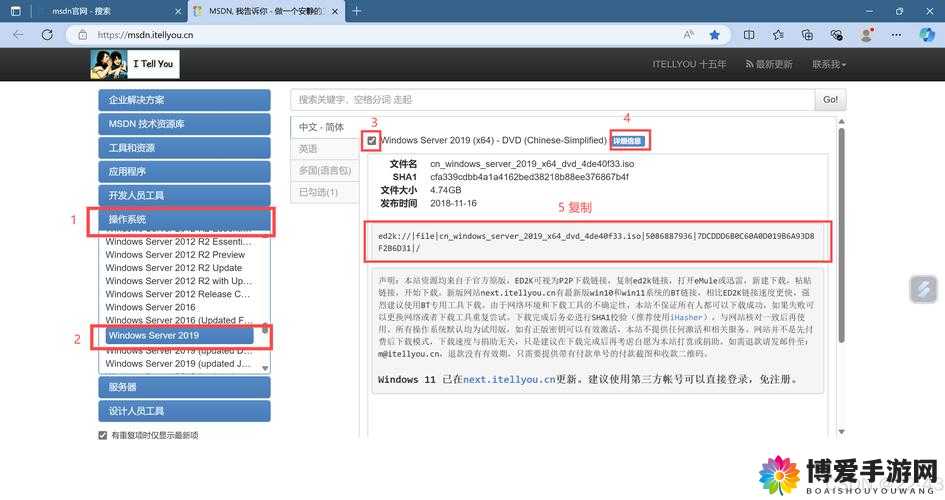Screen dimensions: 945x500
Task: Click the ed2k download link text
Action: tap(595, 242)
